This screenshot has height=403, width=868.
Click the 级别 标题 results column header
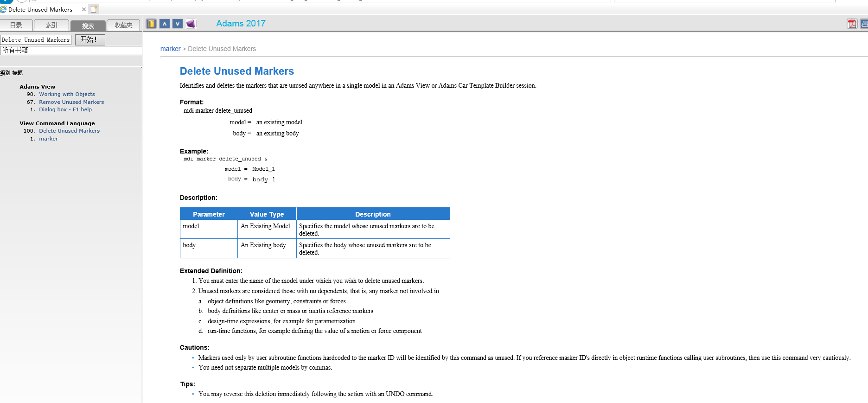point(12,73)
